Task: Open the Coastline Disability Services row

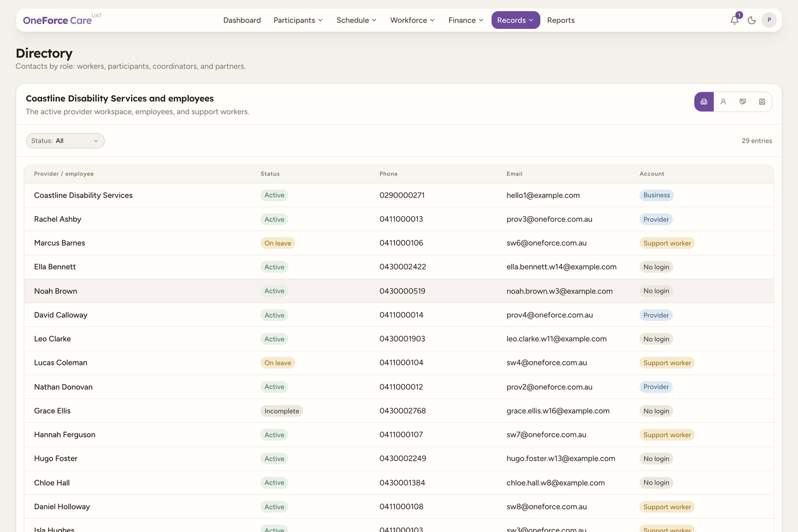Action: pyautogui.click(x=399, y=195)
